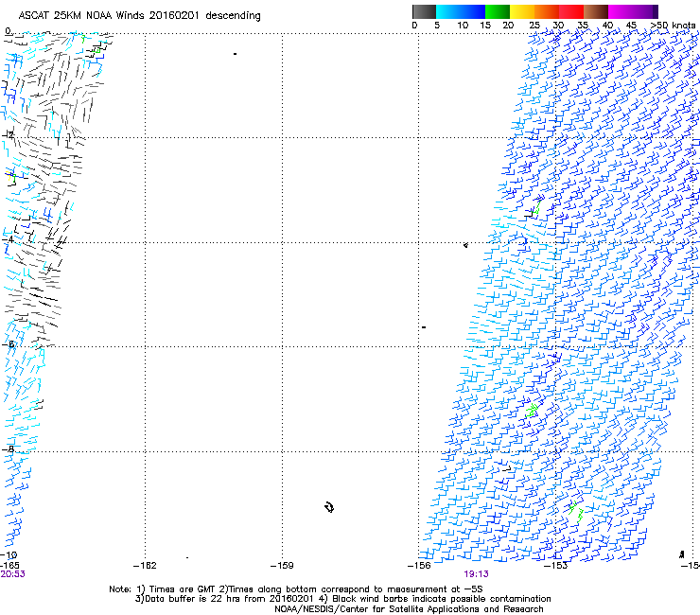700x615 pixels.
Task: Click the '-8' latitude axis label
Action: tap(8, 448)
